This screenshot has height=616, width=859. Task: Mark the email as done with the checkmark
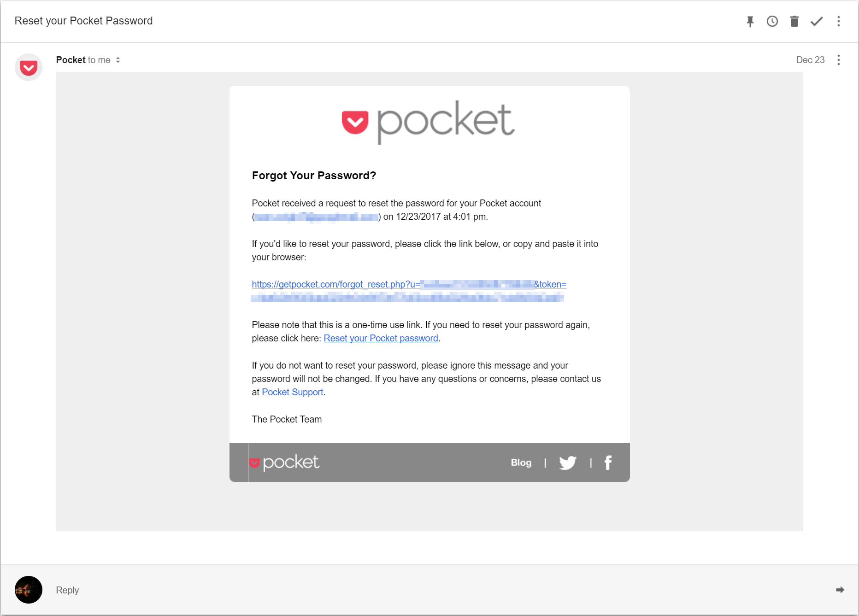[x=816, y=21]
